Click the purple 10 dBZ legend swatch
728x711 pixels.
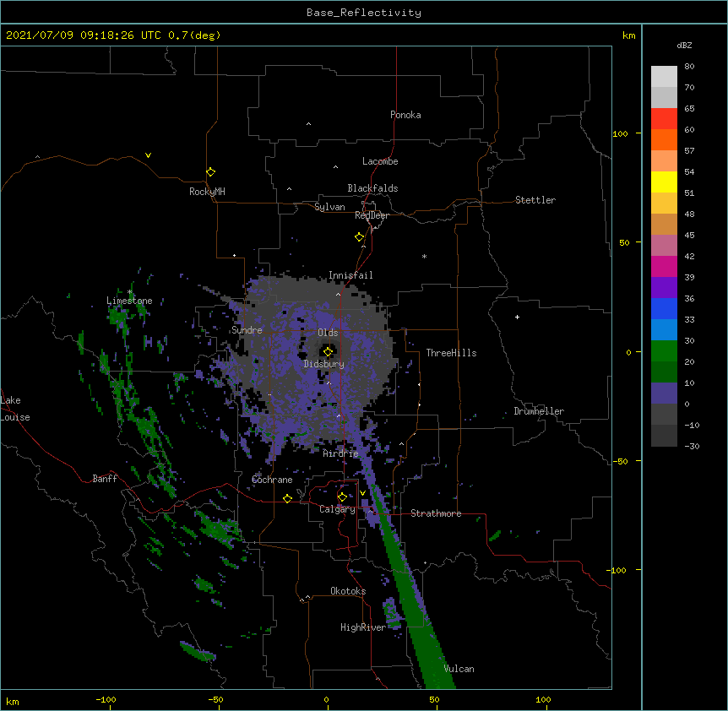click(x=664, y=393)
